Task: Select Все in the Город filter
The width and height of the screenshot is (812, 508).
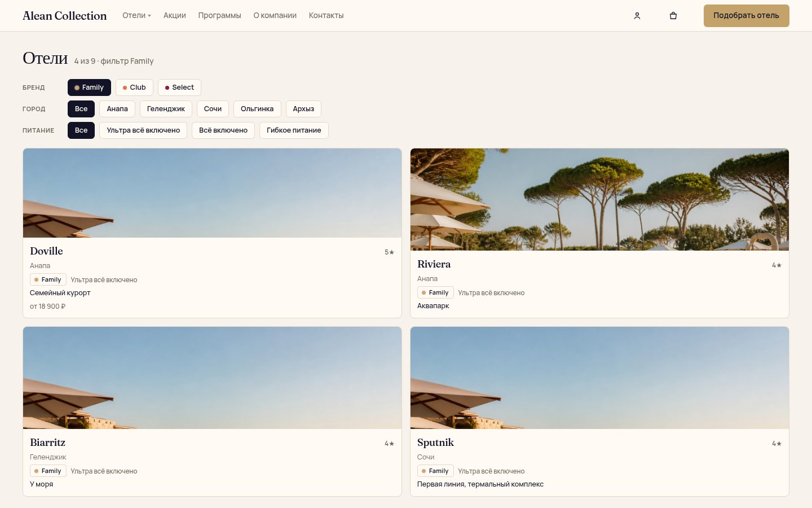Action: click(x=81, y=109)
